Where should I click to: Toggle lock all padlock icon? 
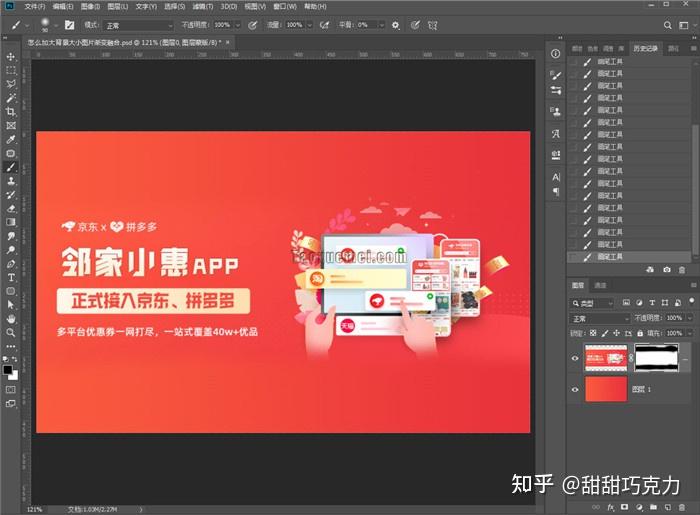[640, 333]
